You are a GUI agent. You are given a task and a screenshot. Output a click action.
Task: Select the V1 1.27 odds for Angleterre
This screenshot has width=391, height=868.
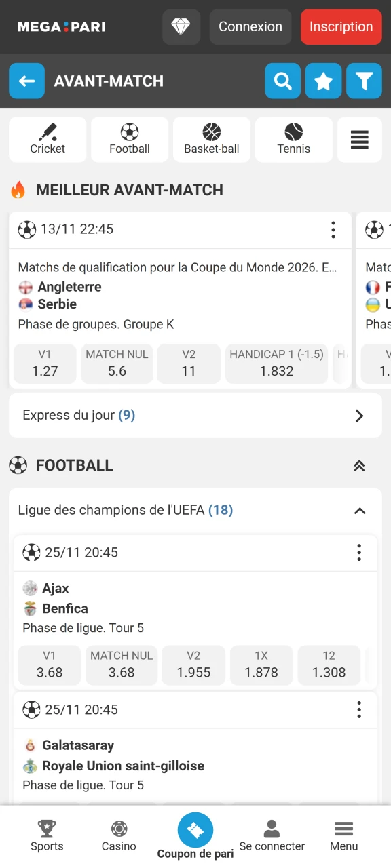(x=44, y=363)
